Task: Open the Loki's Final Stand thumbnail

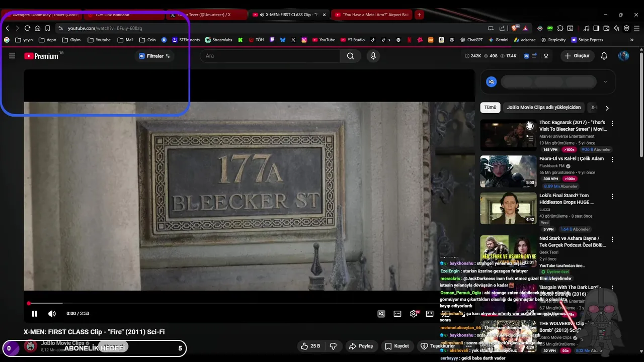Action: coord(508,208)
